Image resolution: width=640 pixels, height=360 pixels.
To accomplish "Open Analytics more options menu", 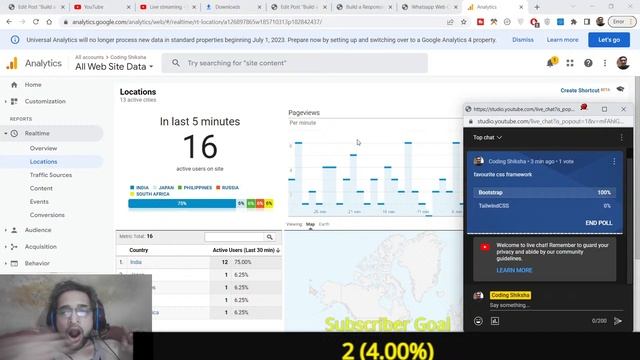I will tap(605, 63).
